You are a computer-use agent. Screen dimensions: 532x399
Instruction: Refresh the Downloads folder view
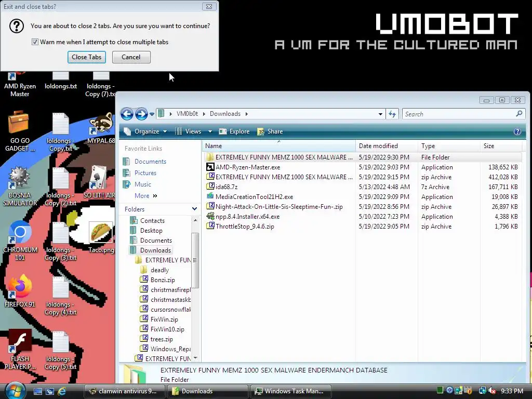coord(392,114)
